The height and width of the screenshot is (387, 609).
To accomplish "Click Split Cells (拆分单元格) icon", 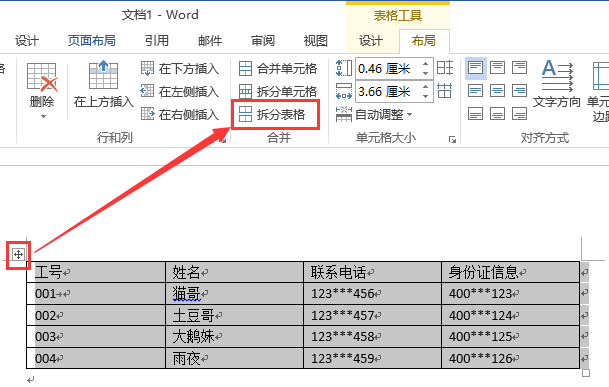I will click(x=245, y=92).
